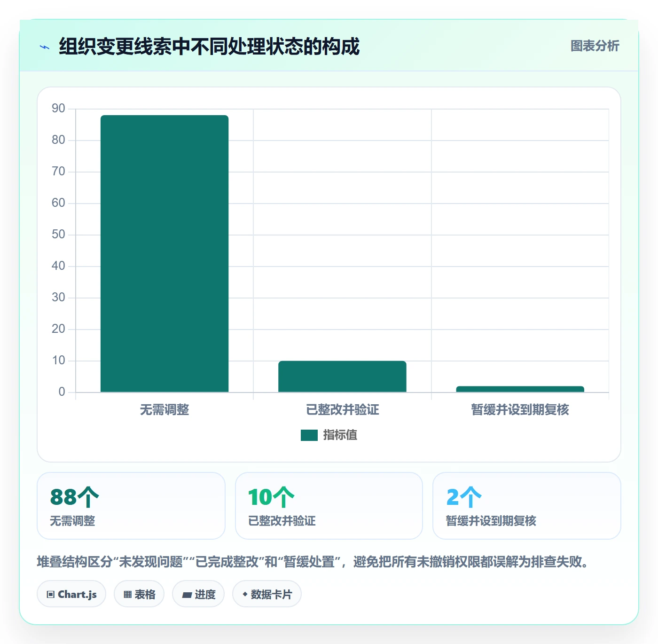Click the 表格 tag chip

click(x=139, y=594)
